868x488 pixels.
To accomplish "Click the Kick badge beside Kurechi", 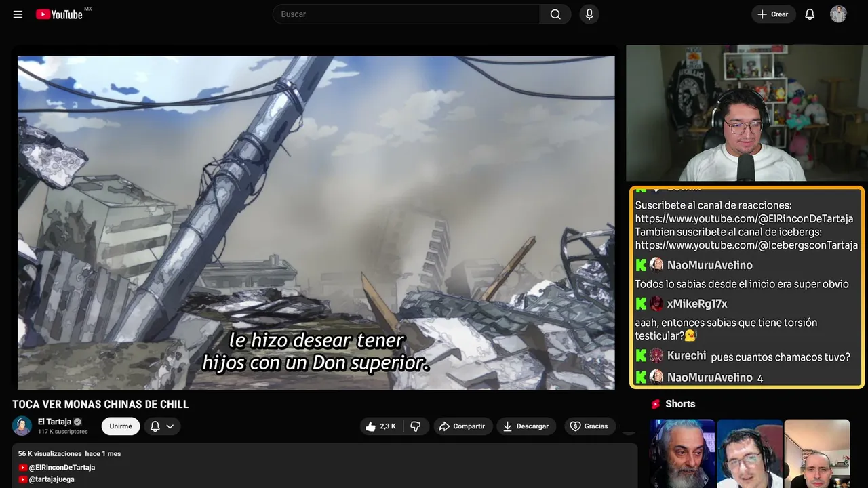I will (x=641, y=355).
